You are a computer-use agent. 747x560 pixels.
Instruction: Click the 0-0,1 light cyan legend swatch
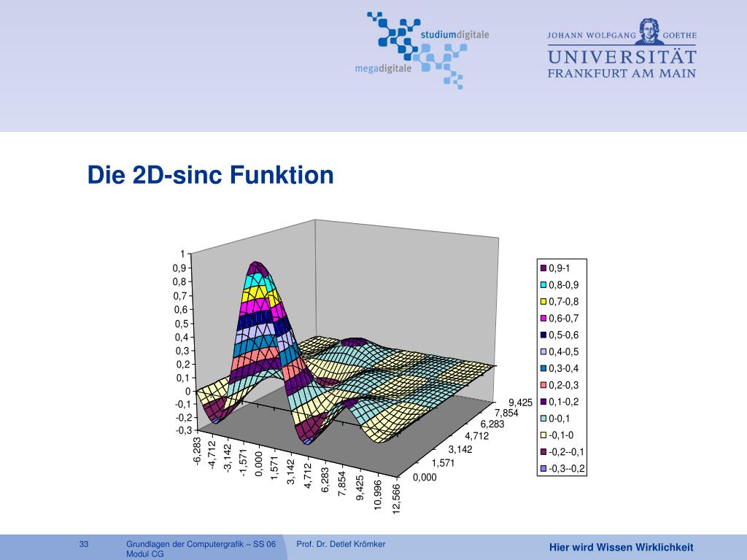coord(543,419)
